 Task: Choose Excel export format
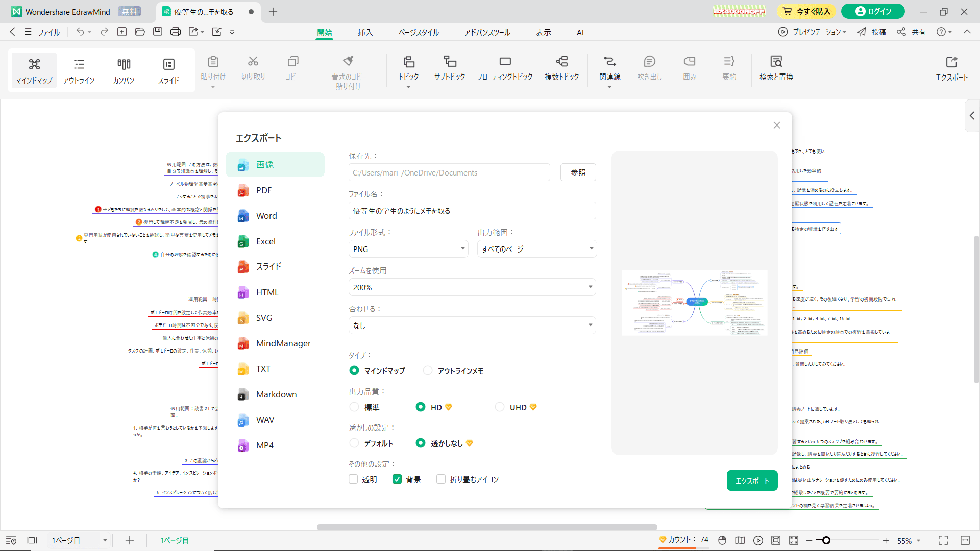click(275, 241)
